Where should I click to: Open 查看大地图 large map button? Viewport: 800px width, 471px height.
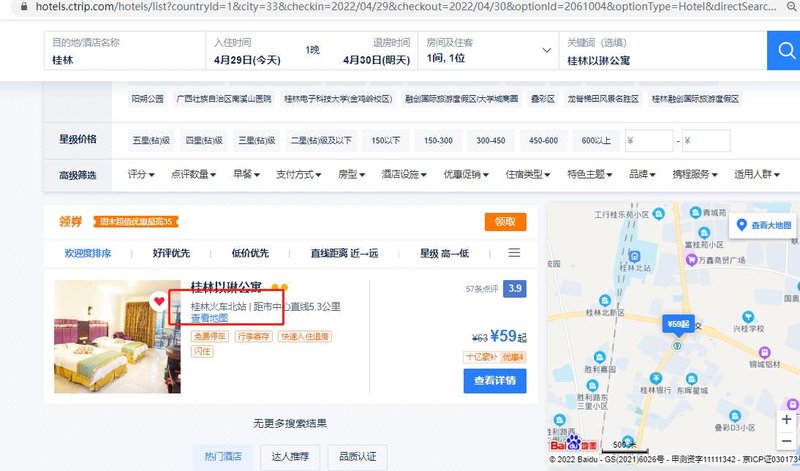pyautogui.click(x=764, y=225)
